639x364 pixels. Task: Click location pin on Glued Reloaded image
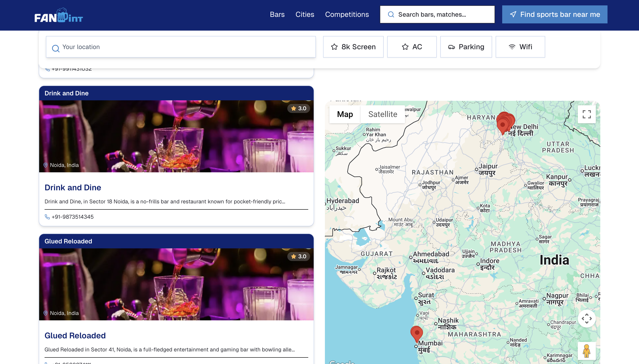(x=45, y=313)
